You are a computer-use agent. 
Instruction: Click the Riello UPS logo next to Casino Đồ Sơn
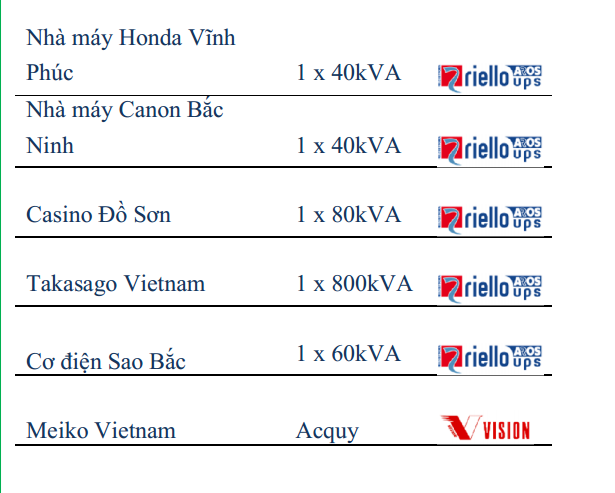pos(490,220)
